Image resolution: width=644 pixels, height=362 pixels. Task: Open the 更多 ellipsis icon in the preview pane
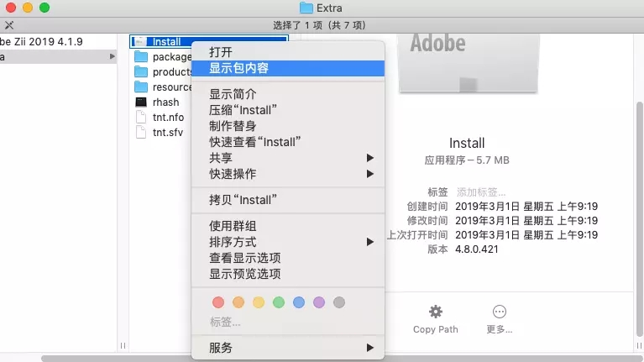[499, 312]
